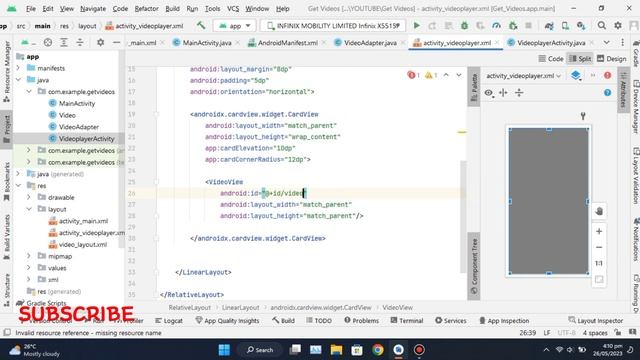Switch editor to Design view
The height and width of the screenshot is (360, 640).
611,59
